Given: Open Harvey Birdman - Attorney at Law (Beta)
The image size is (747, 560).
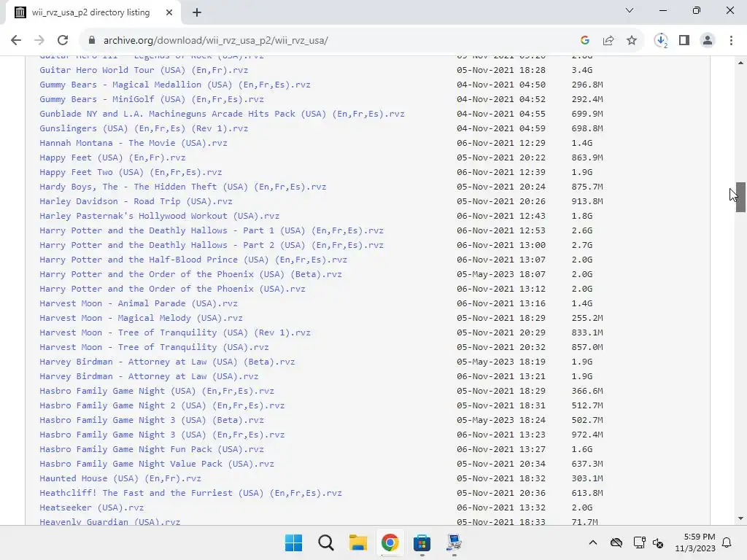Looking at the screenshot, I should pos(167,362).
